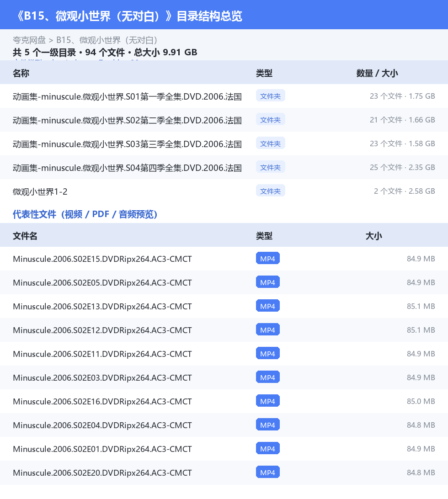Select file Minuscule.2006.S02E20.DVDRipx264.AC3-CMCT
This screenshot has width=448, height=499.
point(102,473)
